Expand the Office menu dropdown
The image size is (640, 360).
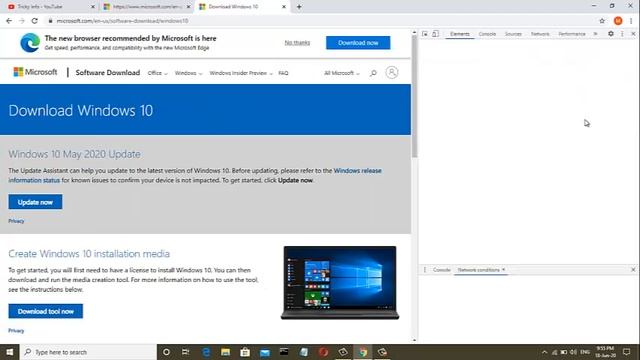tap(157, 73)
